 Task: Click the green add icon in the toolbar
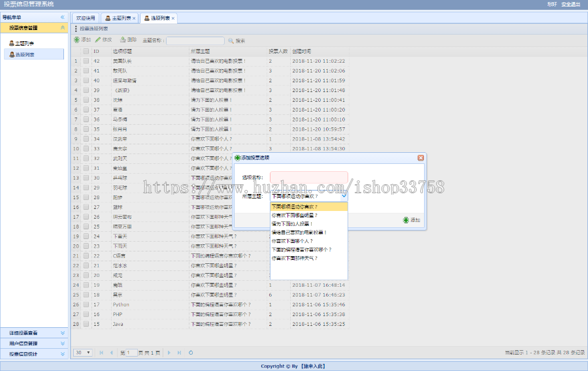77,40
